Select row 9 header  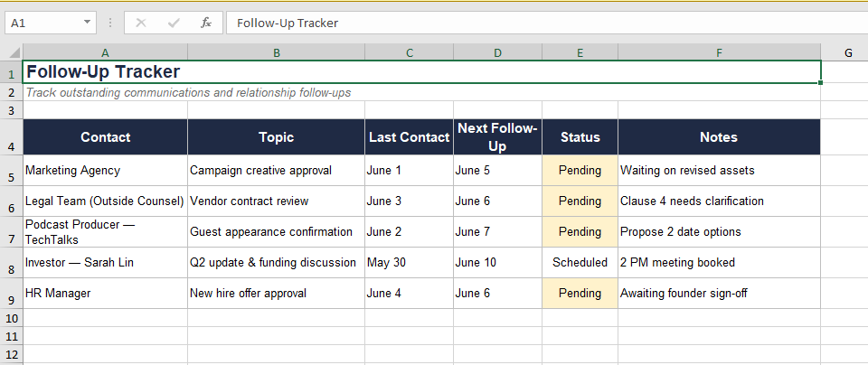(x=12, y=293)
